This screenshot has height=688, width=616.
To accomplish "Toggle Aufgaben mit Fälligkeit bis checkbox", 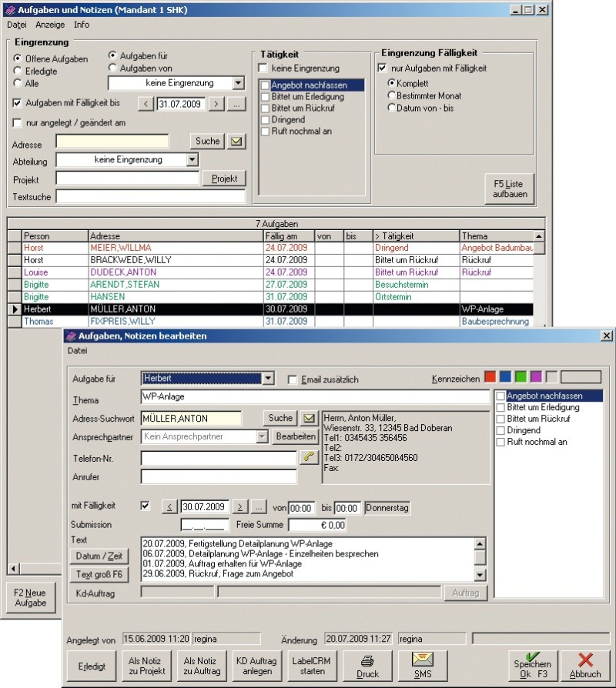I will 17,103.
